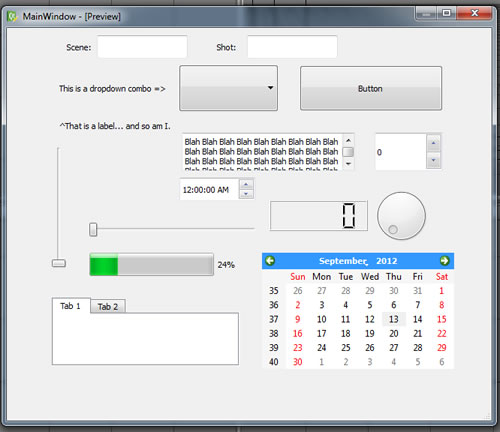Viewport: 500px width, 432px height.
Task: Select September 10 in calendar
Action: [x=322, y=319]
